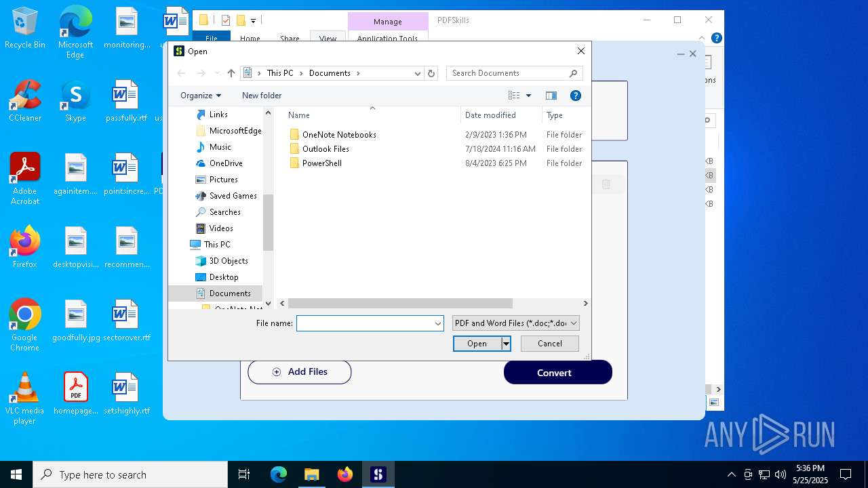
Task: Select setshighly.rtf desktop file
Action: click(x=126, y=394)
